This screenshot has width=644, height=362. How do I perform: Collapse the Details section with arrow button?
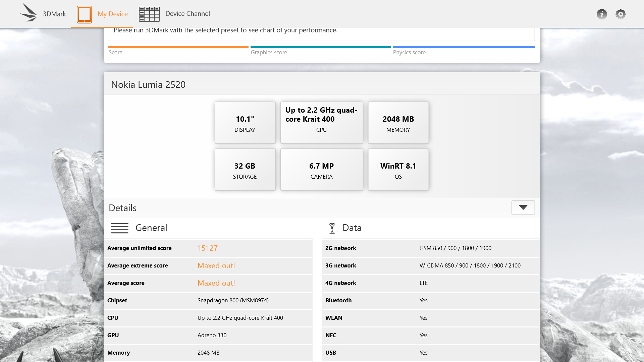(x=523, y=207)
